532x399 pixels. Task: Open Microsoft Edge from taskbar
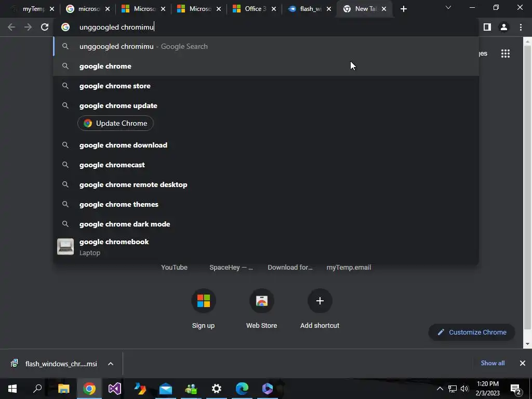click(x=242, y=389)
